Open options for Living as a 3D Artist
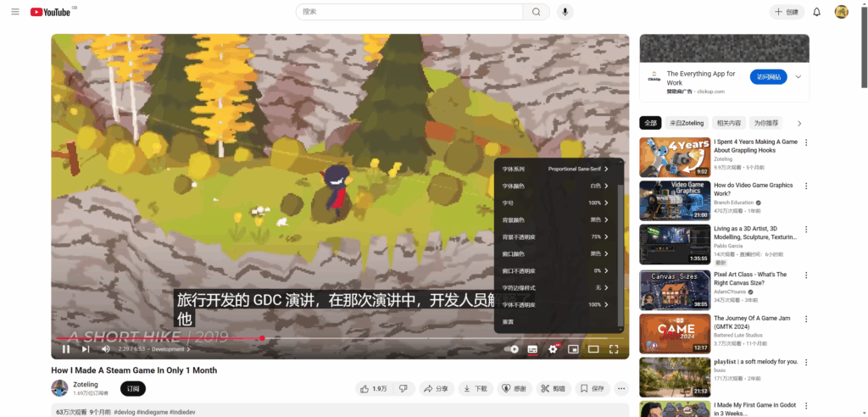The width and height of the screenshot is (868, 417). point(806,230)
